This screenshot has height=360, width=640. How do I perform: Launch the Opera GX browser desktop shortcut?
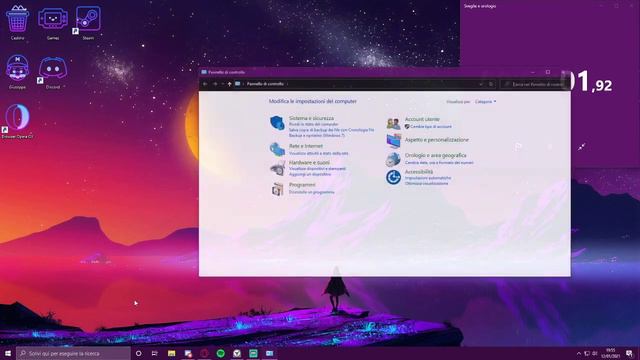click(x=17, y=121)
